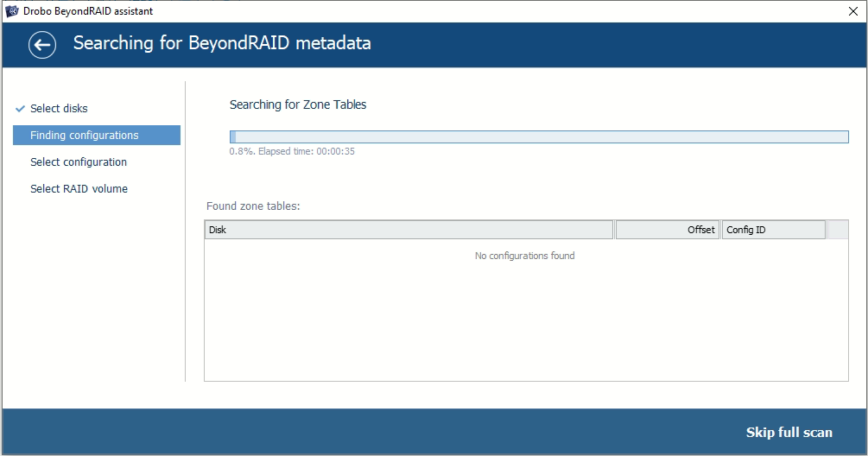Select the "Finding configurations" step
Screen dimensions: 868x456
[x=84, y=136]
